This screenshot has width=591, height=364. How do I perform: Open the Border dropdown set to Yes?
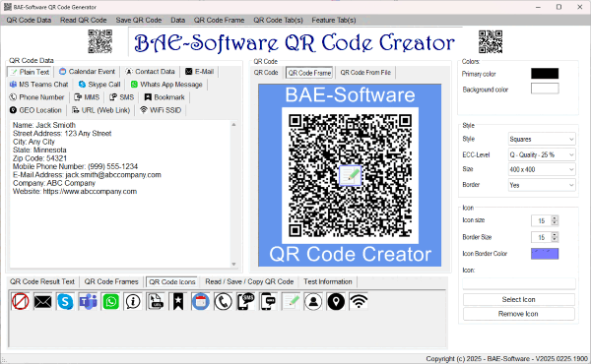(542, 185)
